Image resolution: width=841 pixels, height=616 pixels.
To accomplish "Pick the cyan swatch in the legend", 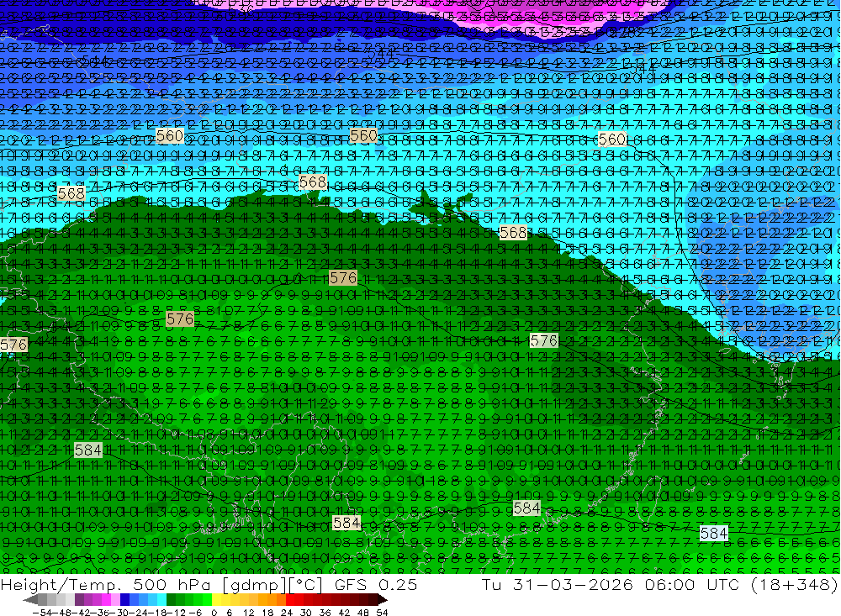I will (161, 600).
